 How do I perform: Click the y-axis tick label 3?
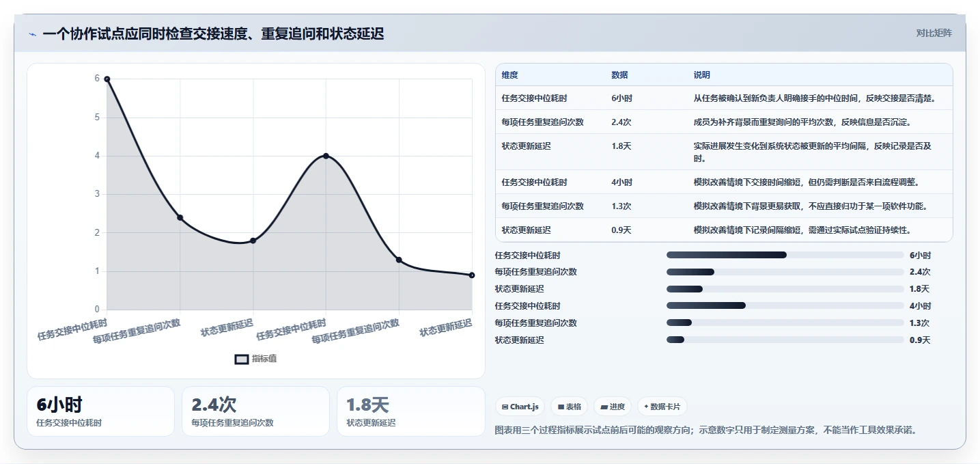97,194
